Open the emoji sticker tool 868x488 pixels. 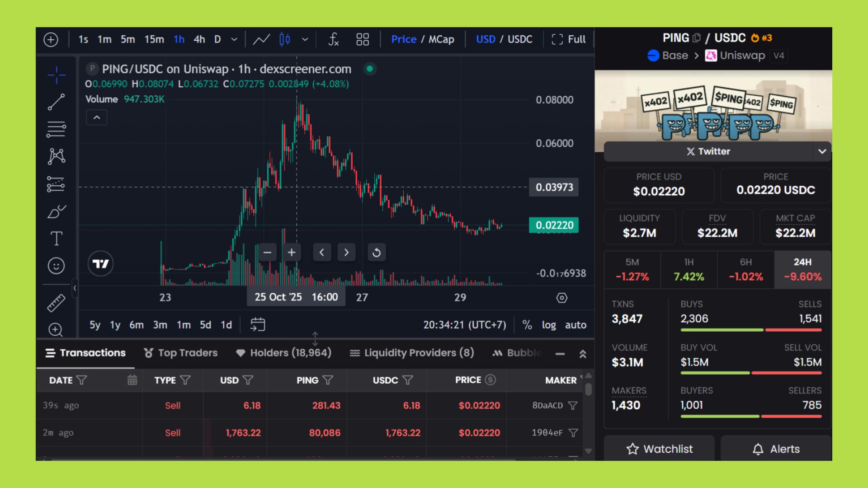tap(56, 267)
